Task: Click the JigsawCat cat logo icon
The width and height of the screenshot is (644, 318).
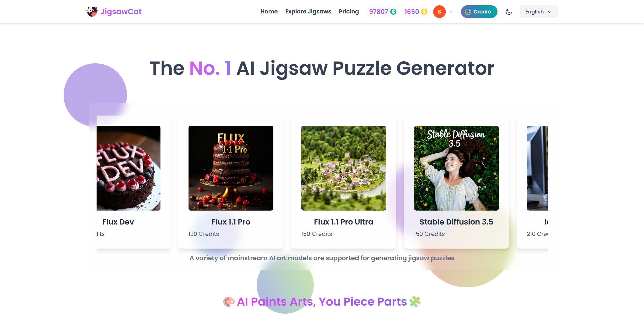Action: point(92,12)
